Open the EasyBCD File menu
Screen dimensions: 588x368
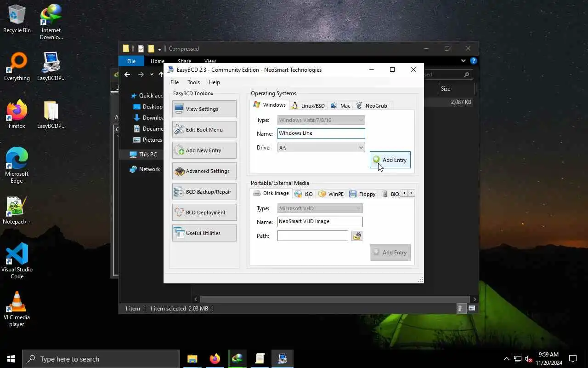coord(175,82)
